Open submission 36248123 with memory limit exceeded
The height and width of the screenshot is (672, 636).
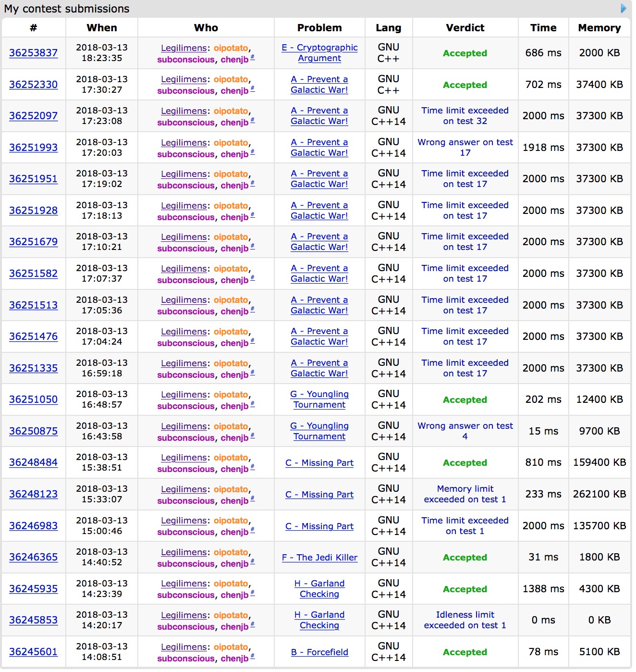(x=33, y=494)
